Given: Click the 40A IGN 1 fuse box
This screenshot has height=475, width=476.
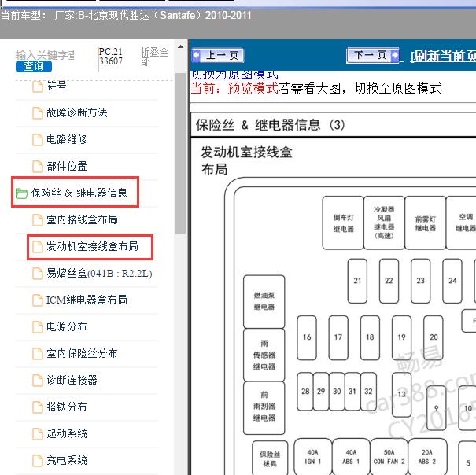Looking at the screenshot, I should [x=313, y=457].
